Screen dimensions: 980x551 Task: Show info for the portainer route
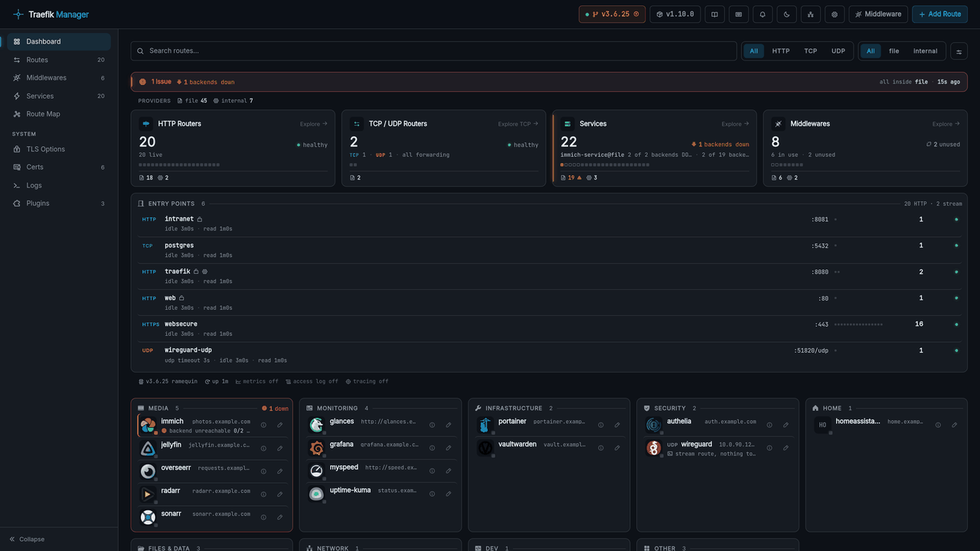click(601, 425)
